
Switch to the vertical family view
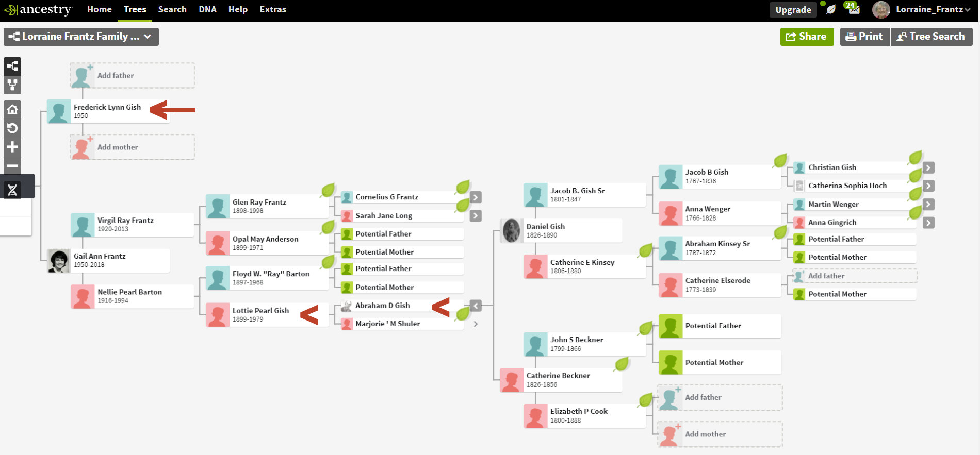(12, 85)
